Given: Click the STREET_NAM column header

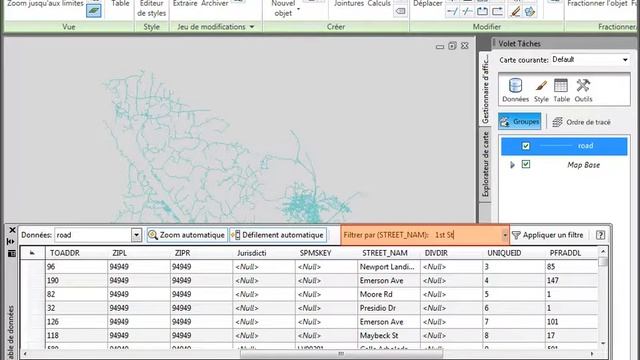Looking at the screenshot, I should pyautogui.click(x=389, y=253).
